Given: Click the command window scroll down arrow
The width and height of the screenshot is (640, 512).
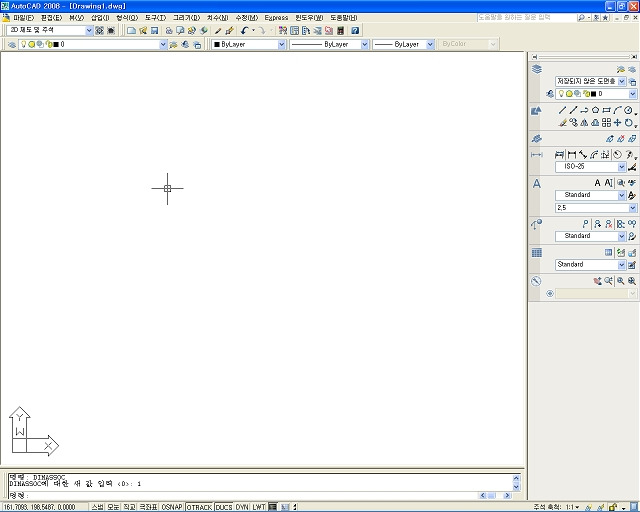Looking at the screenshot, I should point(516,487).
